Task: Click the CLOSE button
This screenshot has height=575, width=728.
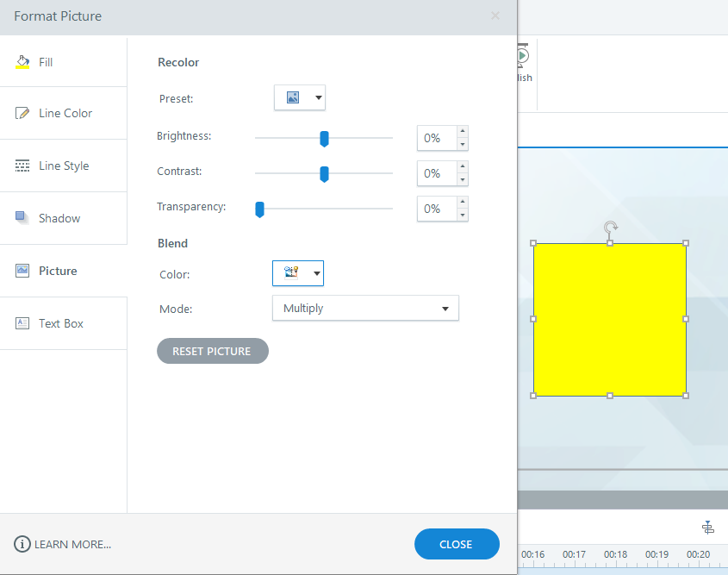Action: click(x=457, y=544)
